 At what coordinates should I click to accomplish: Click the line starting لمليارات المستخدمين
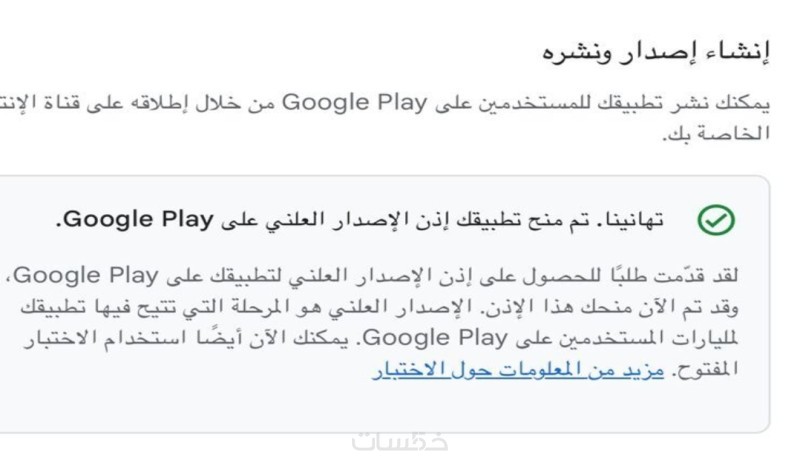(381, 338)
